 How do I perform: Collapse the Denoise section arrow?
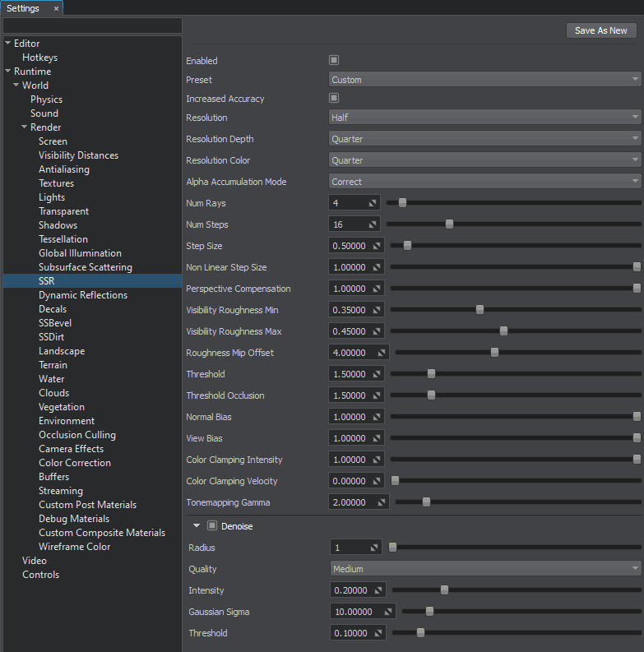pyautogui.click(x=197, y=525)
